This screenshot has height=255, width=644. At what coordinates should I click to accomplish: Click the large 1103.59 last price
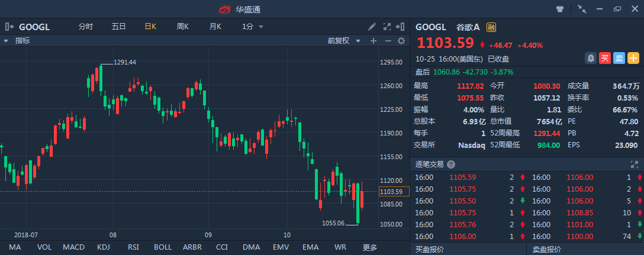(446, 43)
